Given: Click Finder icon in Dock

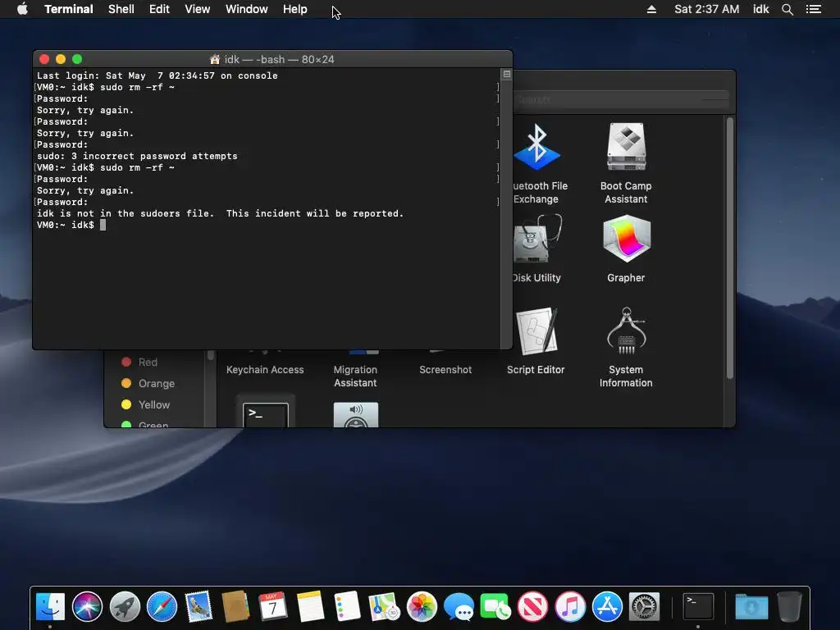Looking at the screenshot, I should pos(50,606).
